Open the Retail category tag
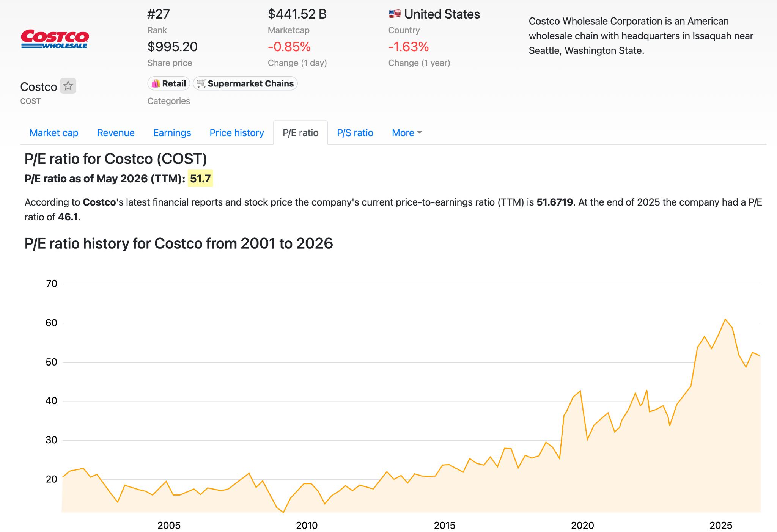Image resolution: width=777 pixels, height=532 pixels. coord(169,83)
